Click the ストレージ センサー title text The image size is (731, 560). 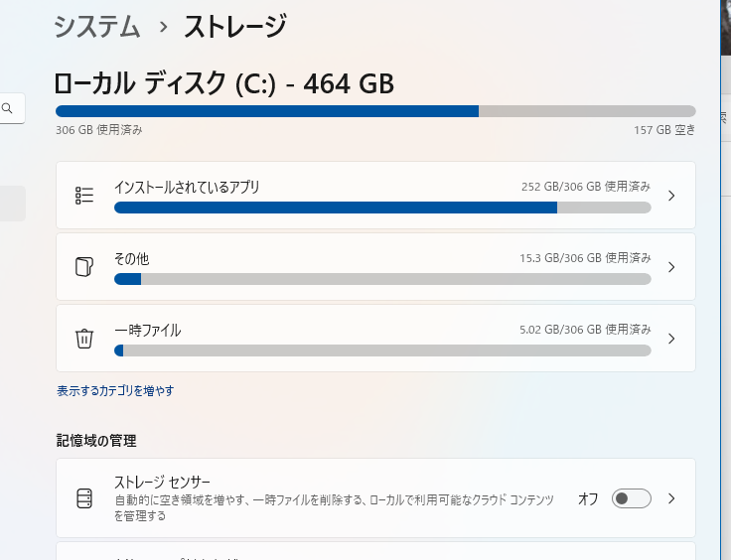162,482
